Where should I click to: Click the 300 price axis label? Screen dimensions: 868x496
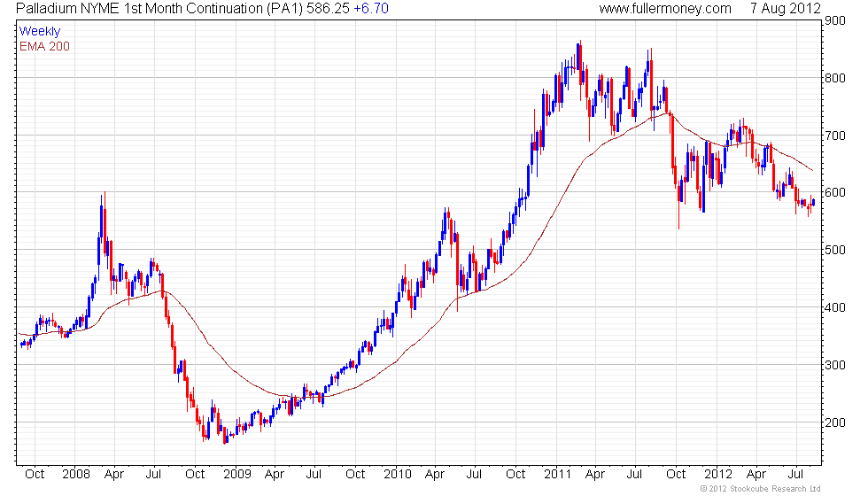834,365
